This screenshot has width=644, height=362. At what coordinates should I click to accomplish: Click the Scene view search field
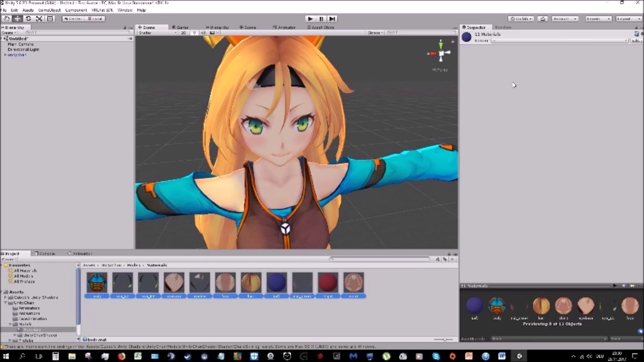[x=421, y=33]
